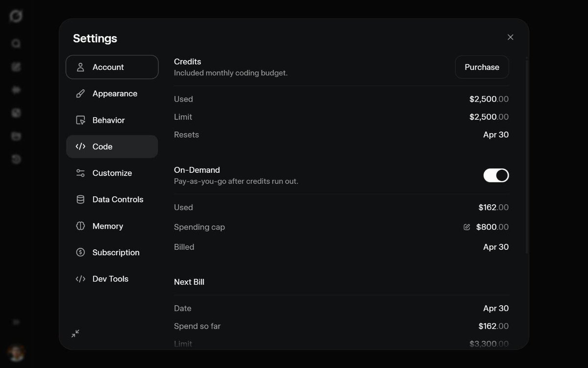The width and height of the screenshot is (588, 368).
Task: Click the Credits Resets date Apr 30
Action: pos(496,135)
